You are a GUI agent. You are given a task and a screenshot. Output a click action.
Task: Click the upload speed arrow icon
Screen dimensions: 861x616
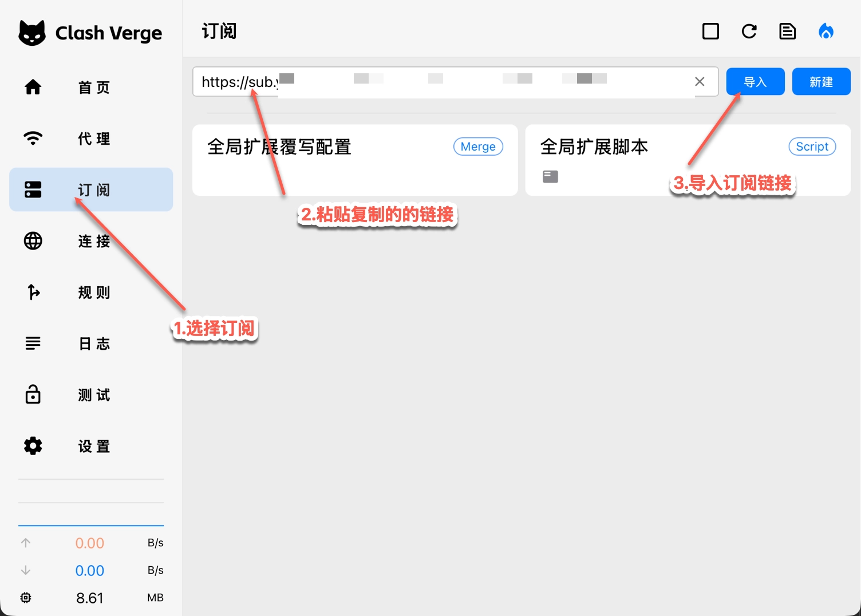tap(26, 543)
